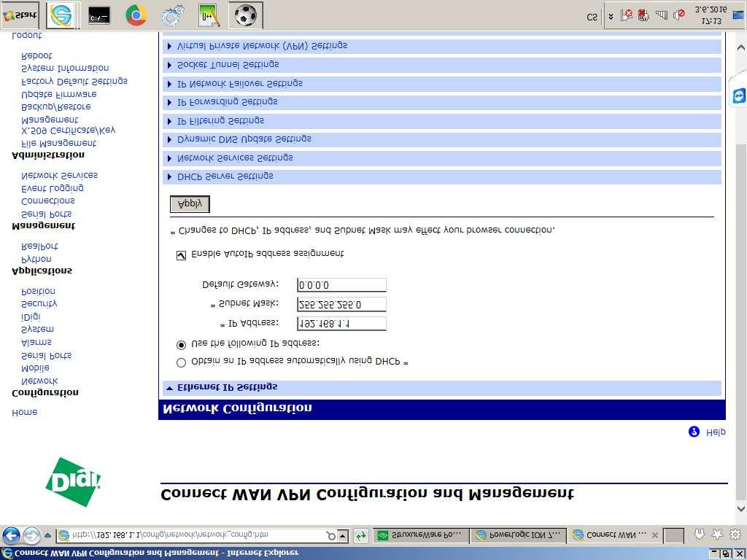Screen dimensions: 747x560
Task: Toggle Enable AutoIP address assignment checkbox
Action: [x=181, y=256]
